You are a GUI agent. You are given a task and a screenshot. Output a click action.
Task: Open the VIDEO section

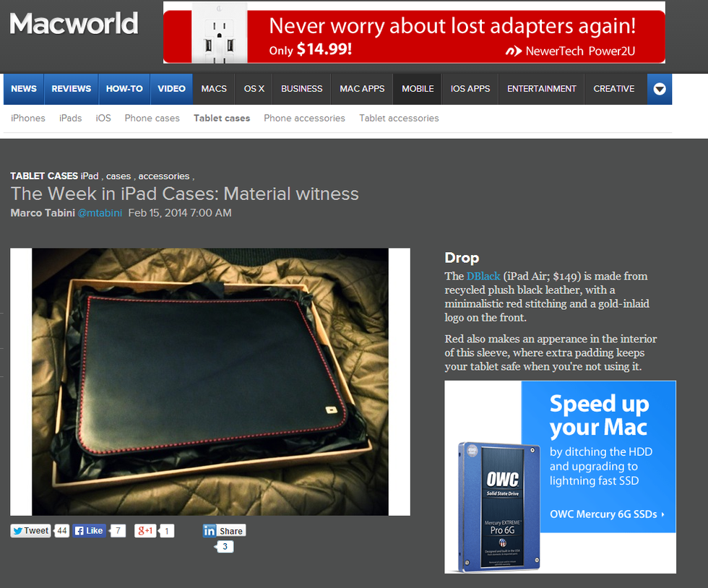pos(172,89)
